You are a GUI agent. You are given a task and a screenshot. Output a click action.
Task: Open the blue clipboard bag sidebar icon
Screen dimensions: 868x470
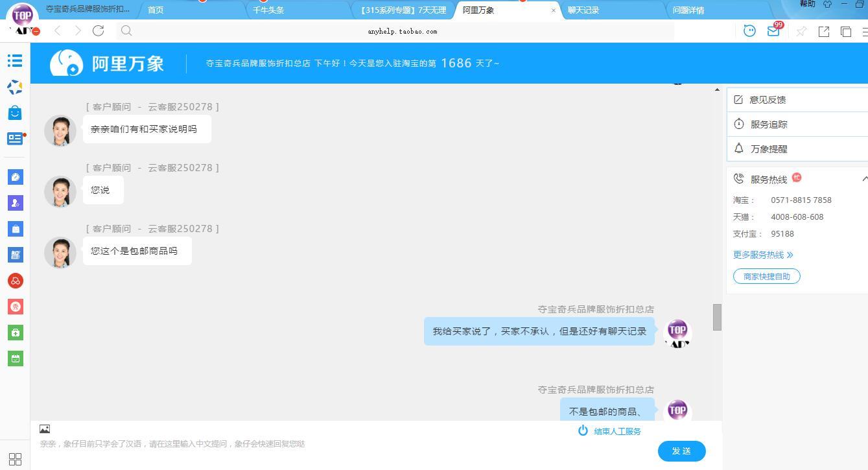coord(16,229)
